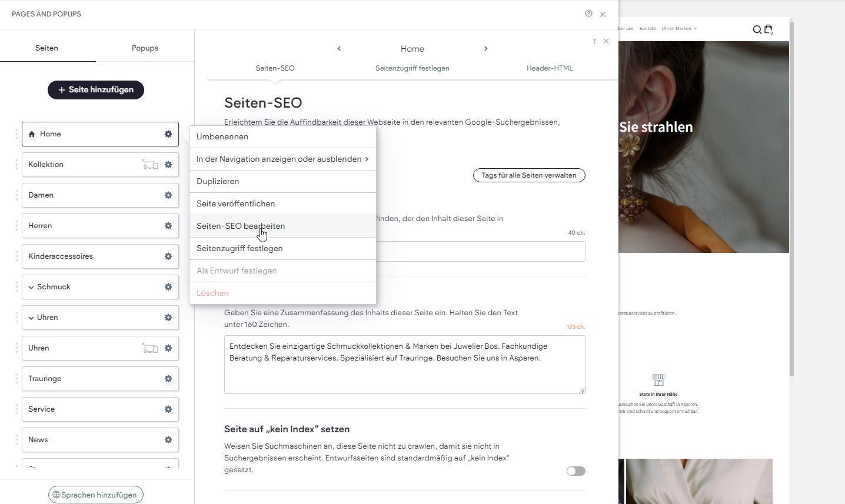Screen dimensions: 845x504
Task: Open the Header-HTML tab
Action: click(x=550, y=68)
